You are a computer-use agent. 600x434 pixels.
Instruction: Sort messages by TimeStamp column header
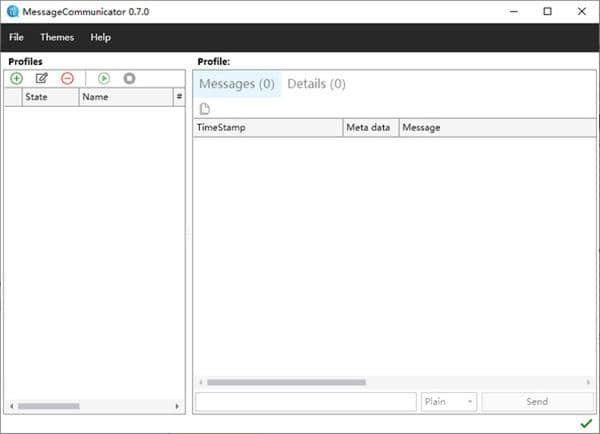pos(268,127)
